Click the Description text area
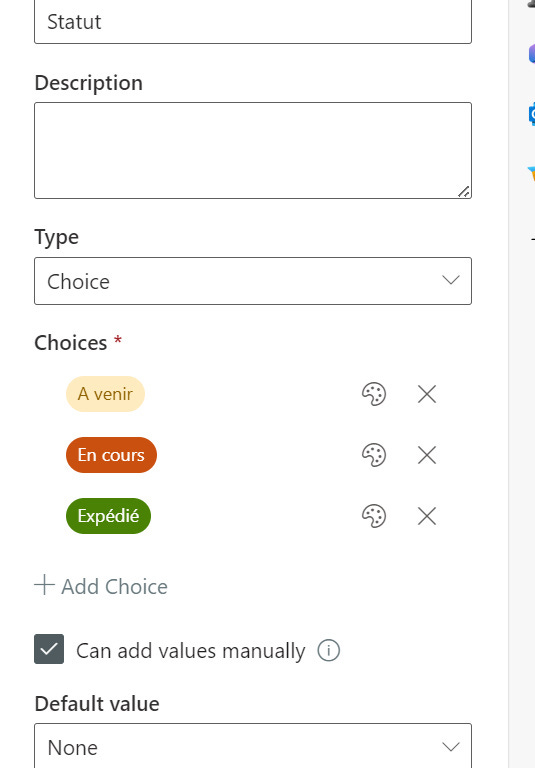This screenshot has width=535, height=768. [253, 150]
